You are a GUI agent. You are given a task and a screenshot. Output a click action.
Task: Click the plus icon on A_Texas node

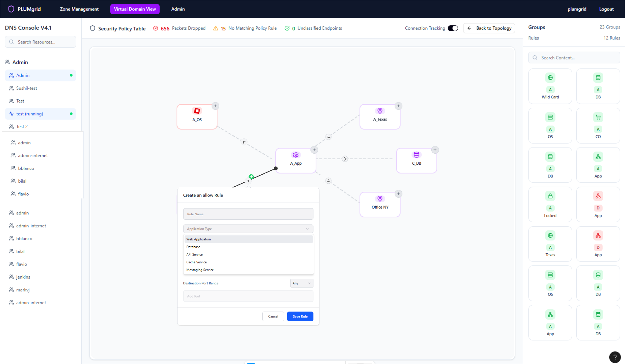(398, 106)
